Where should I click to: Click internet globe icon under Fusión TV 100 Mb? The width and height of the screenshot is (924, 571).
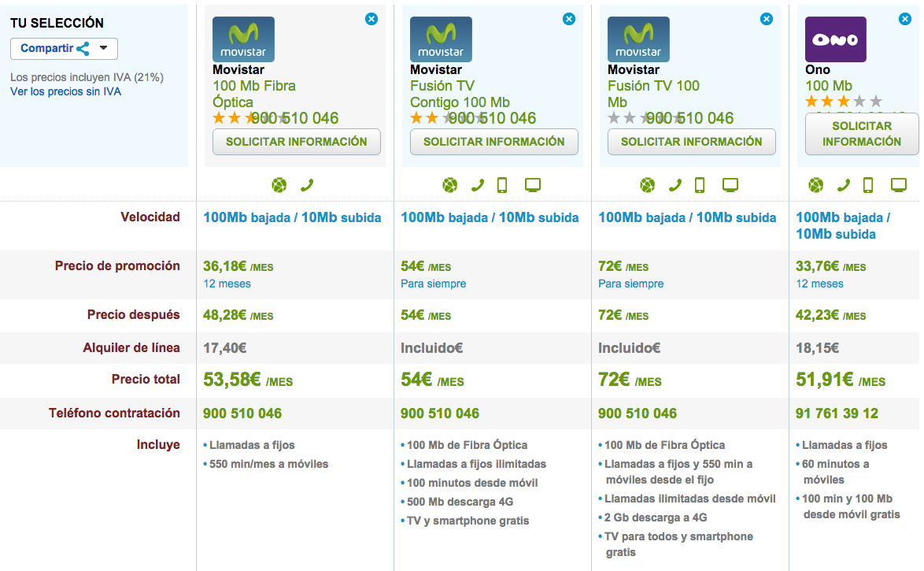pos(647,185)
